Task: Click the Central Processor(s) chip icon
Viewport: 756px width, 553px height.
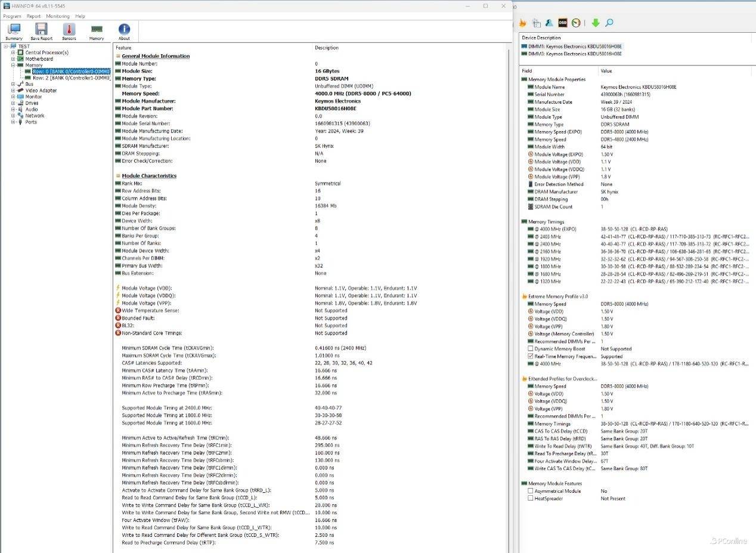Action: click(20, 52)
